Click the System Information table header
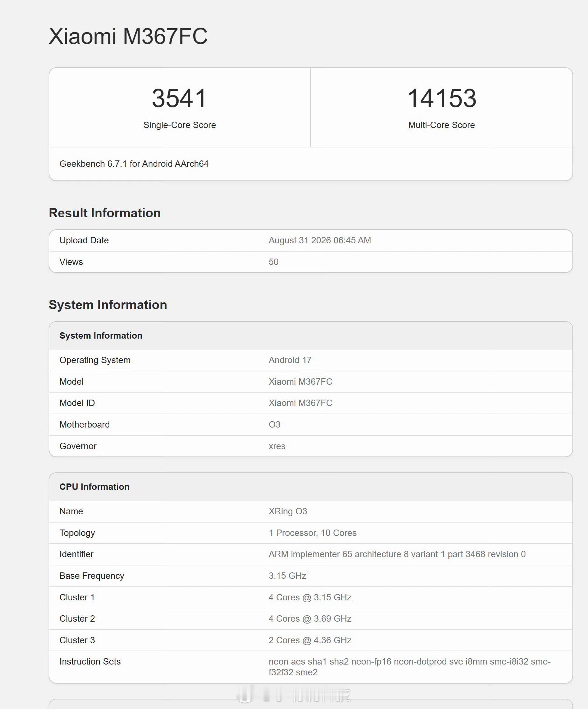This screenshot has width=588, height=709. point(101,335)
